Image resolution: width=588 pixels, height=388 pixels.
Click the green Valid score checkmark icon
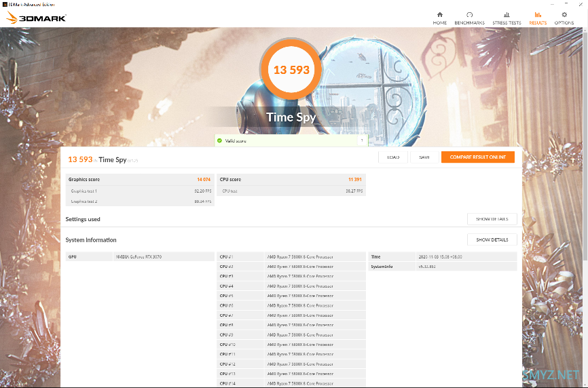pyautogui.click(x=220, y=141)
